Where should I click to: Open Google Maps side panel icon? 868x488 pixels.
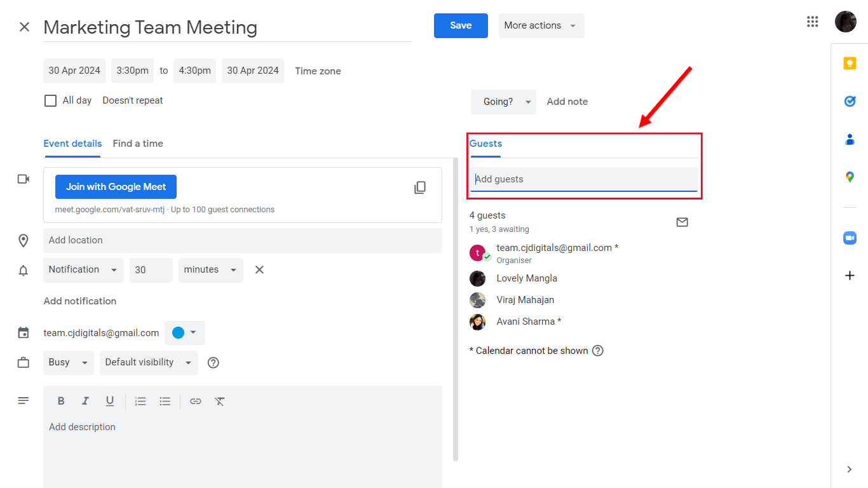click(850, 177)
